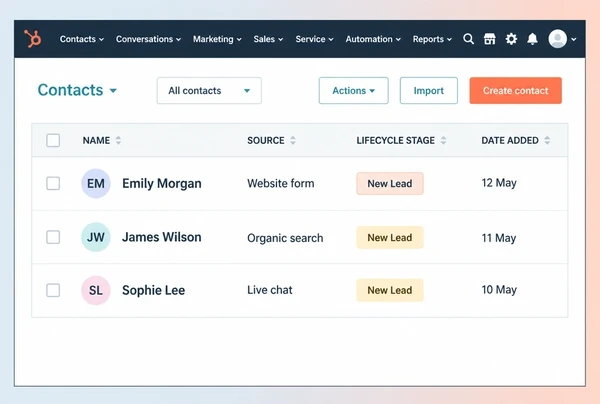Click Emily Morgan's EM avatar
The height and width of the screenshot is (404, 600).
click(x=96, y=183)
